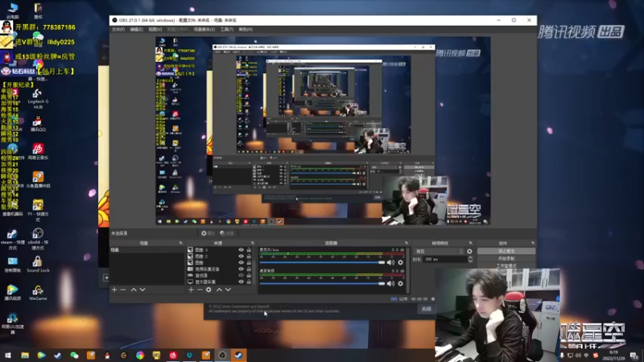Select the 场景 entry in Scenes list
Viewport: 644px width, 362px height.
[147, 249]
